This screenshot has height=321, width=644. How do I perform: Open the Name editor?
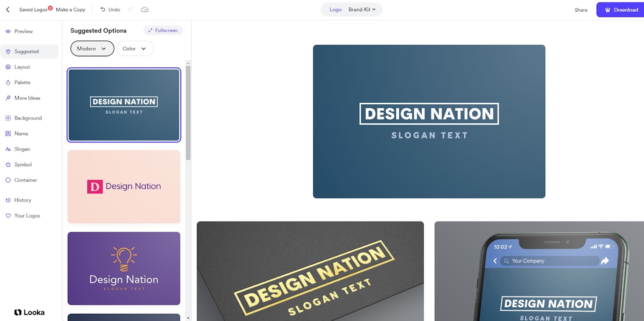[30, 133]
